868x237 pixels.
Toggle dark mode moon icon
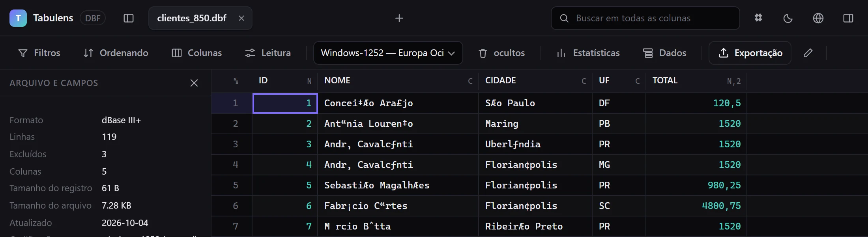(x=788, y=18)
